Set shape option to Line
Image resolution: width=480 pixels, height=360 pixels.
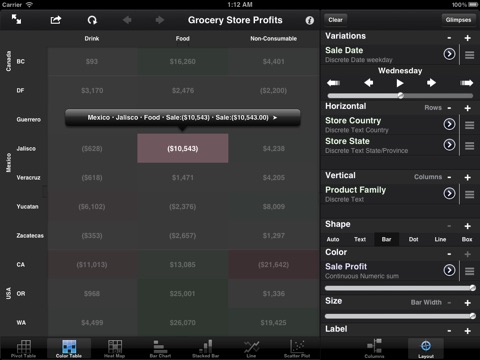(440, 239)
